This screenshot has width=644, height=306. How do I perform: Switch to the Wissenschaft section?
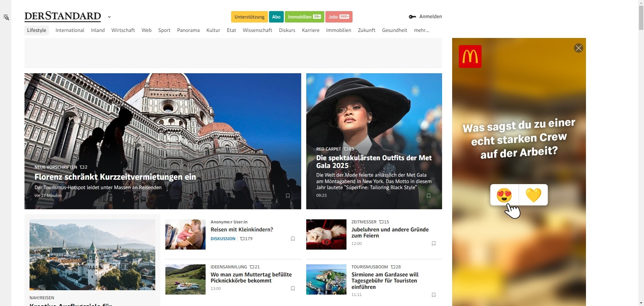[x=257, y=30]
